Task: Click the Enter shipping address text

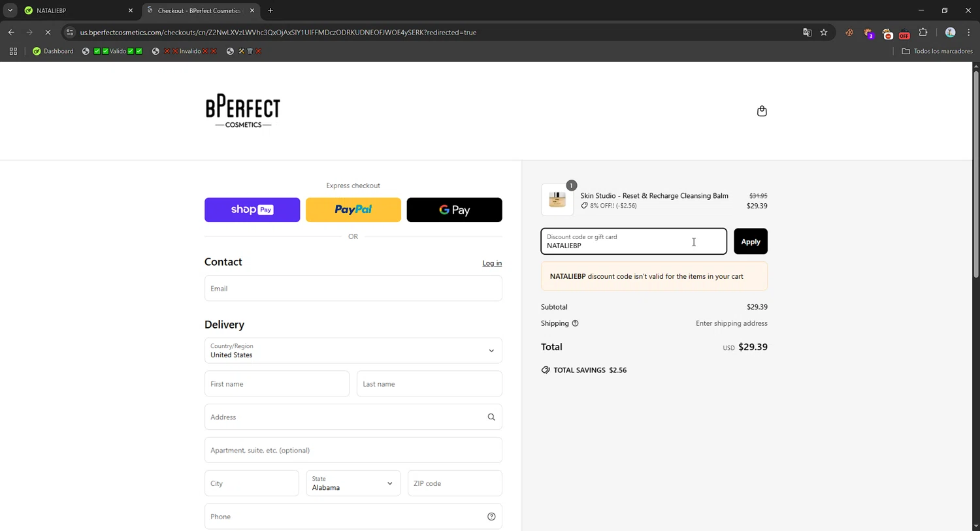Action: tap(732, 323)
